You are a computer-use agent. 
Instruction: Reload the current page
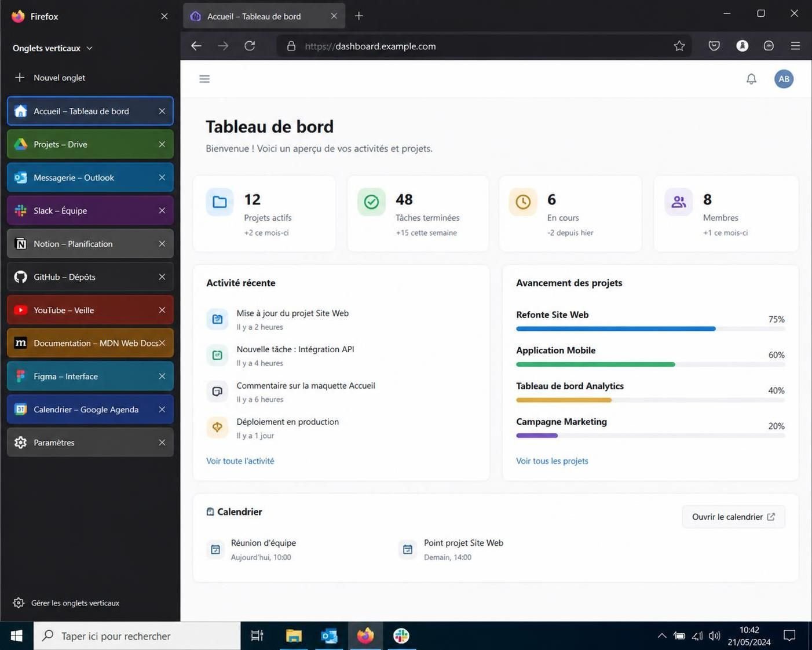click(x=250, y=46)
